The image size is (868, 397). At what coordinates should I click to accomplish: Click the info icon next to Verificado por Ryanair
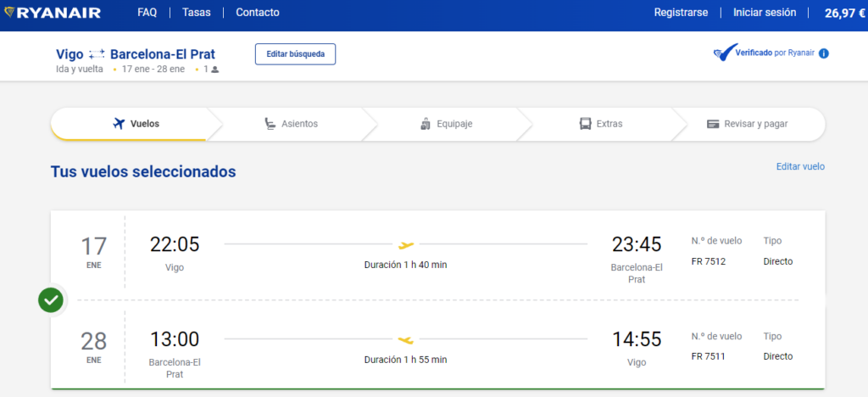[x=824, y=53]
